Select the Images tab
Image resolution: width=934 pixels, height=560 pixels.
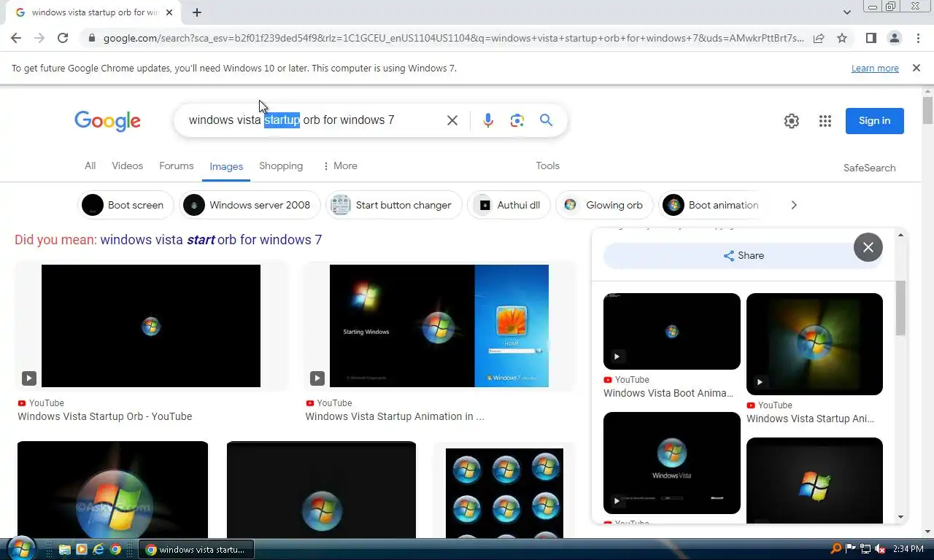[226, 166]
